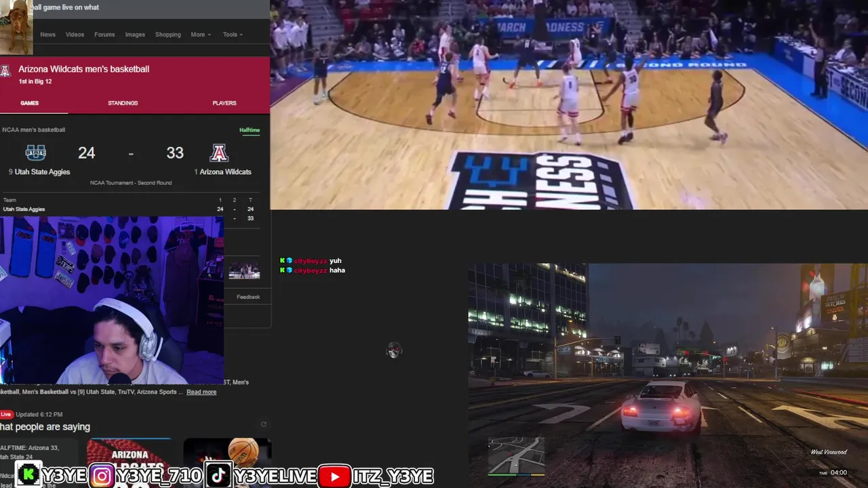
Task: Open the small game highlight thumbnail
Action: click(x=244, y=271)
